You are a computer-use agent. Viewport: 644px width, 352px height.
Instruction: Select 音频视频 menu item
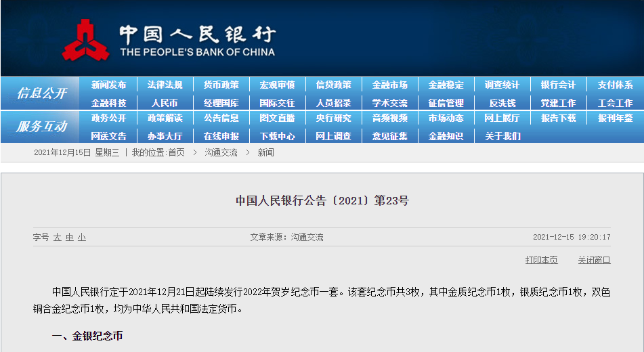click(x=390, y=118)
